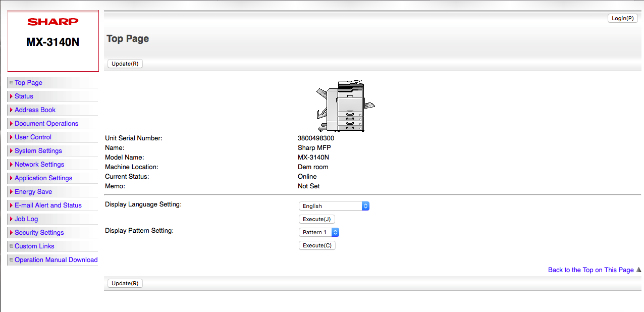Screen dimensions: 644x312
Task: Click the top Update(R) button
Action: point(125,64)
